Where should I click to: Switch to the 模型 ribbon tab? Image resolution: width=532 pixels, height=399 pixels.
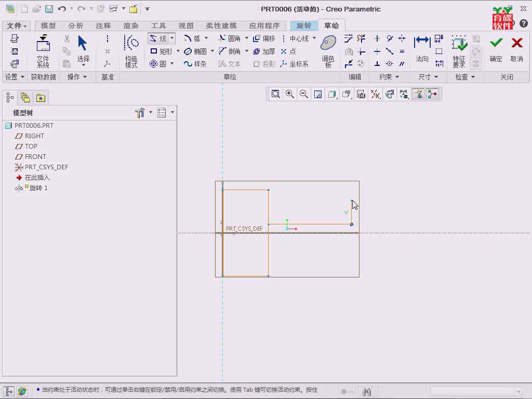tap(48, 26)
